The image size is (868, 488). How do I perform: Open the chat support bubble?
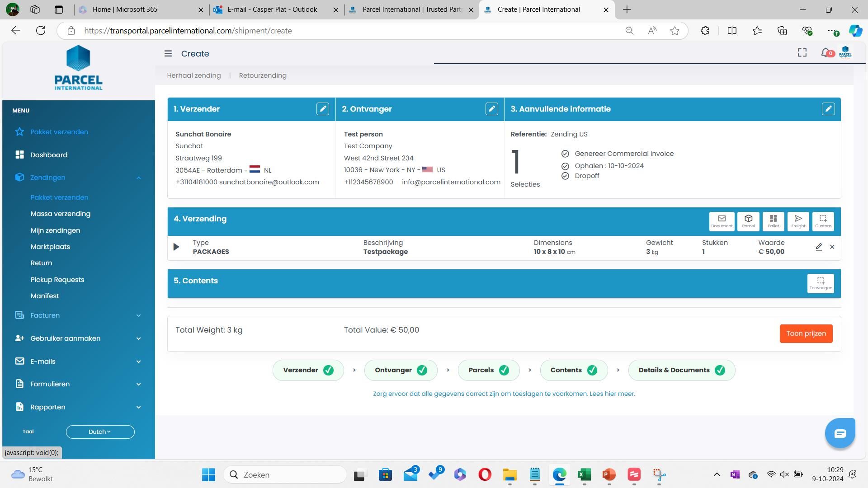(x=840, y=433)
